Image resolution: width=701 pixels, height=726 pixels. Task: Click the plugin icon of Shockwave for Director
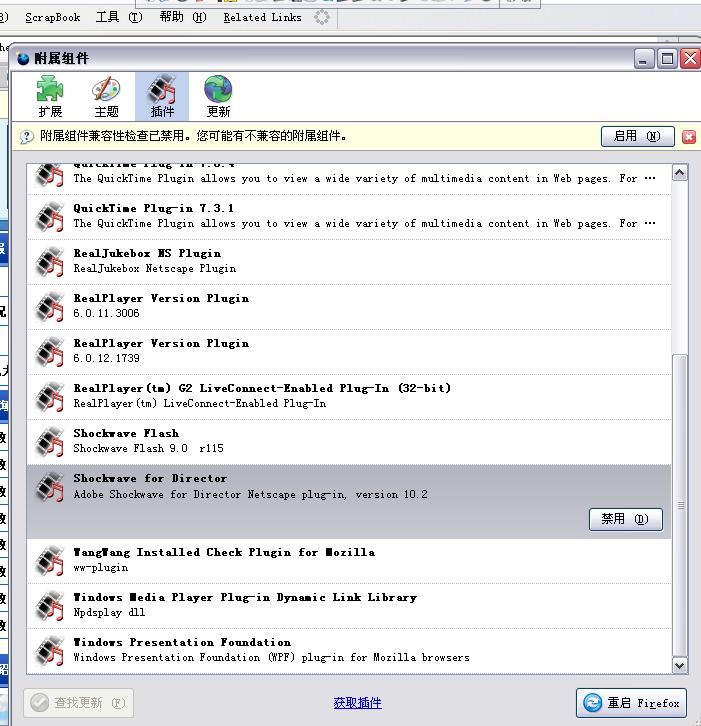(50, 487)
